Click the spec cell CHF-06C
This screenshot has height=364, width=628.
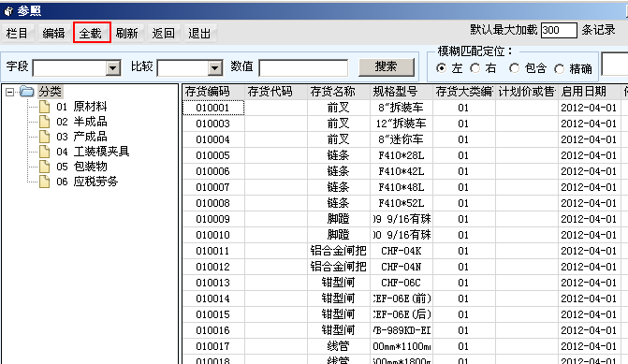tap(402, 283)
